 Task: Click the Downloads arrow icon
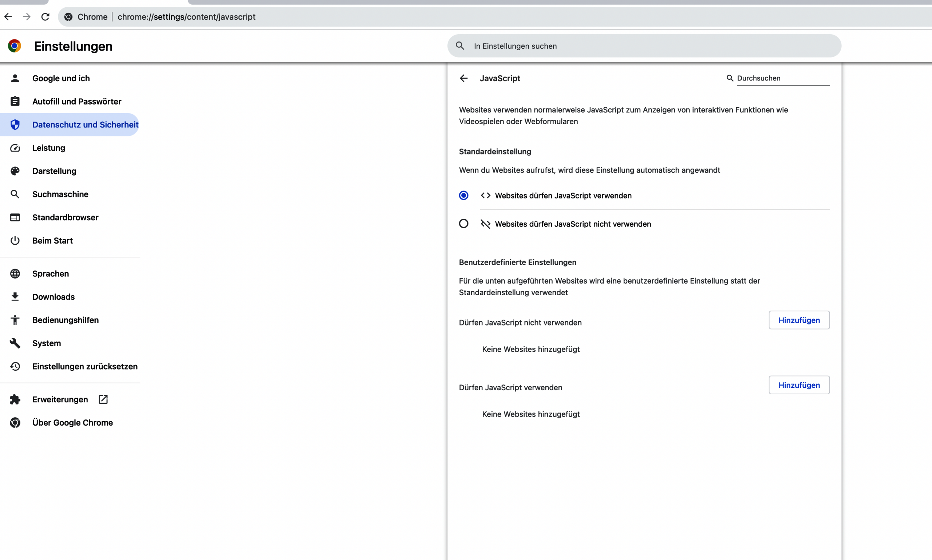click(15, 297)
